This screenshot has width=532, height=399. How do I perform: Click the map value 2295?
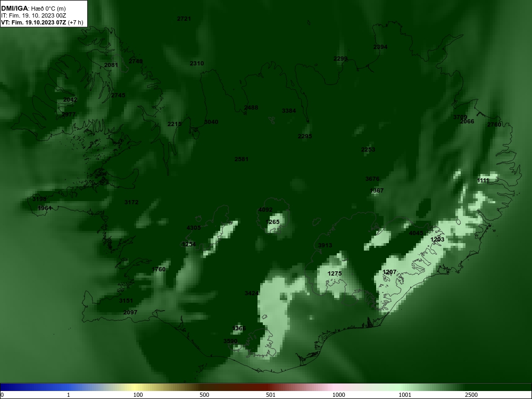click(x=305, y=136)
